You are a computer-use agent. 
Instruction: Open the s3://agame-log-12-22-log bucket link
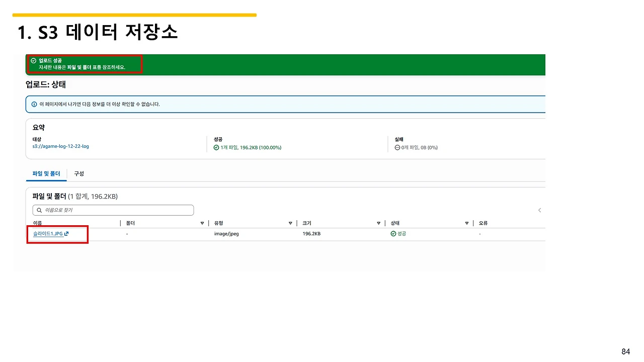click(60, 146)
